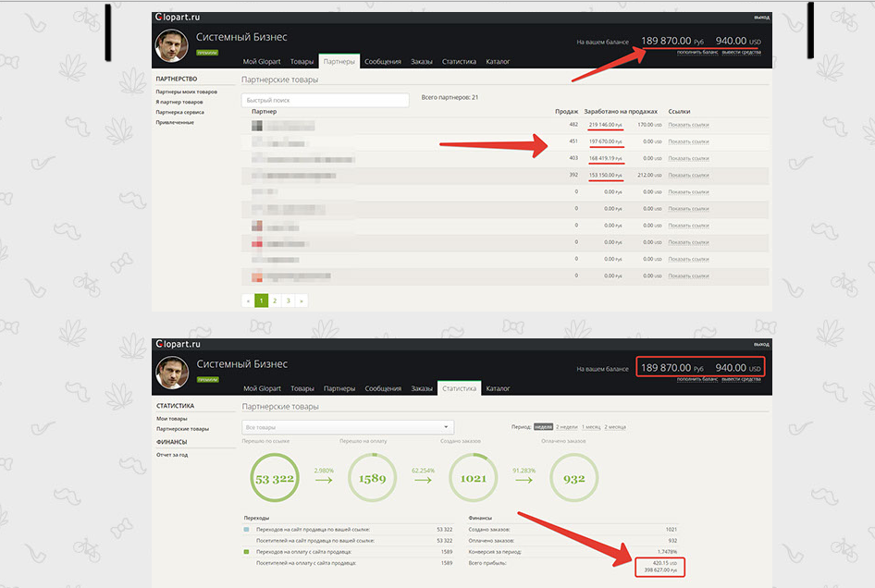This screenshot has width=875, height=588.
Task: Click пополнить баланс on the ПАРТНЕРСТВО page
Action: tap(697, 53)
